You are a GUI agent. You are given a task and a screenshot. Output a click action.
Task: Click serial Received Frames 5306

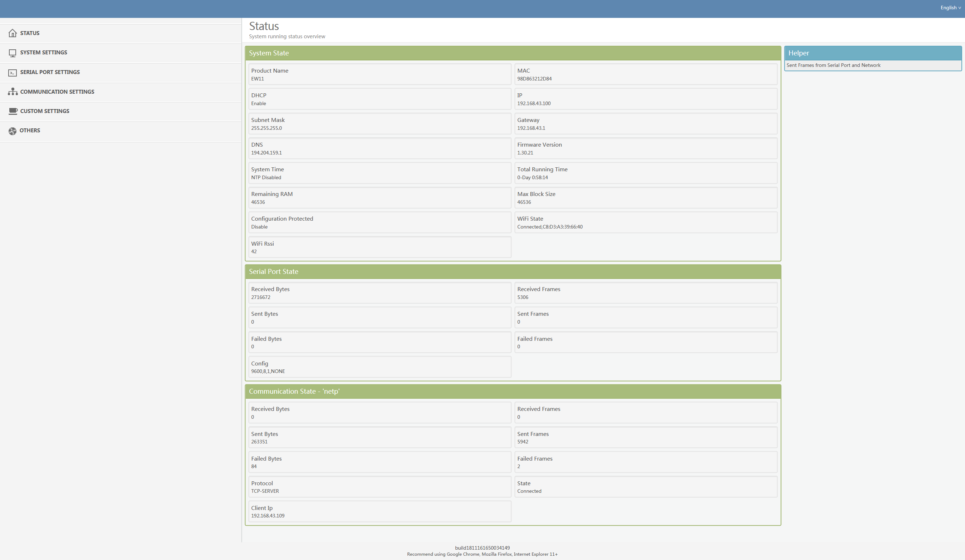(x=523, y=297)
